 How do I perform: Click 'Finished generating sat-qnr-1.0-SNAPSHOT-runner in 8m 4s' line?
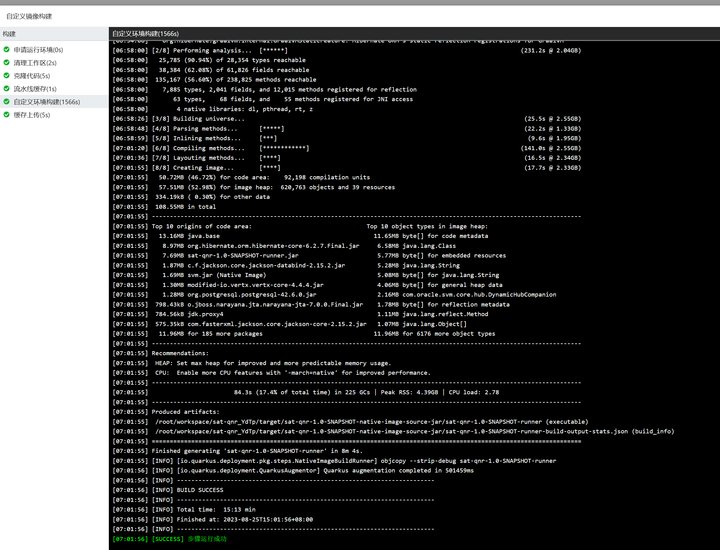point(237,451)
